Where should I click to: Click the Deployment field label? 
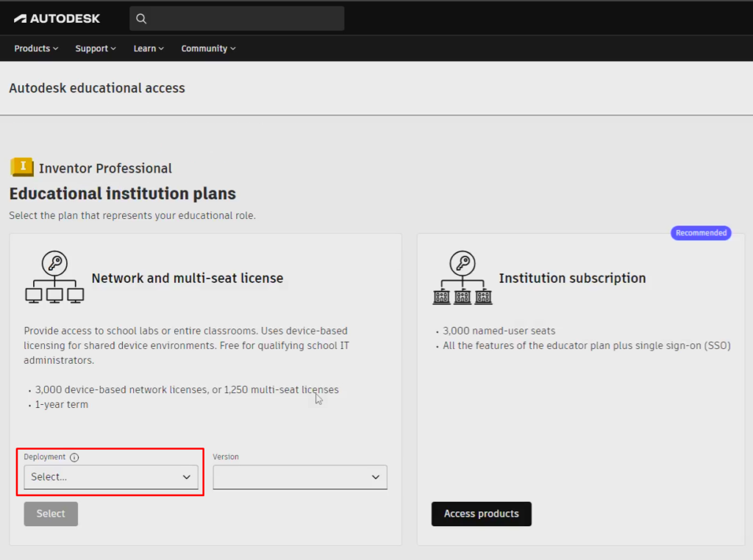pos(45,457)
